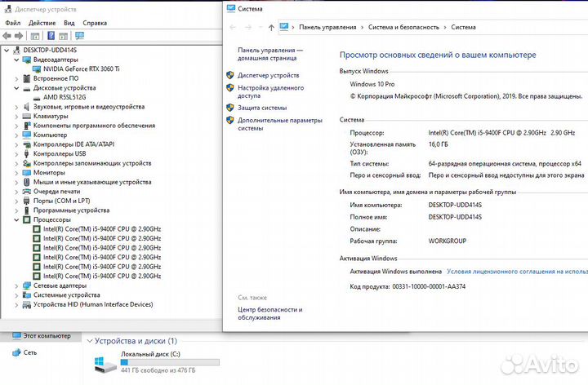This screenshot has width=588, height=385.
Task: Expand the Системные устройства branch
Action: tap(16, 295)
